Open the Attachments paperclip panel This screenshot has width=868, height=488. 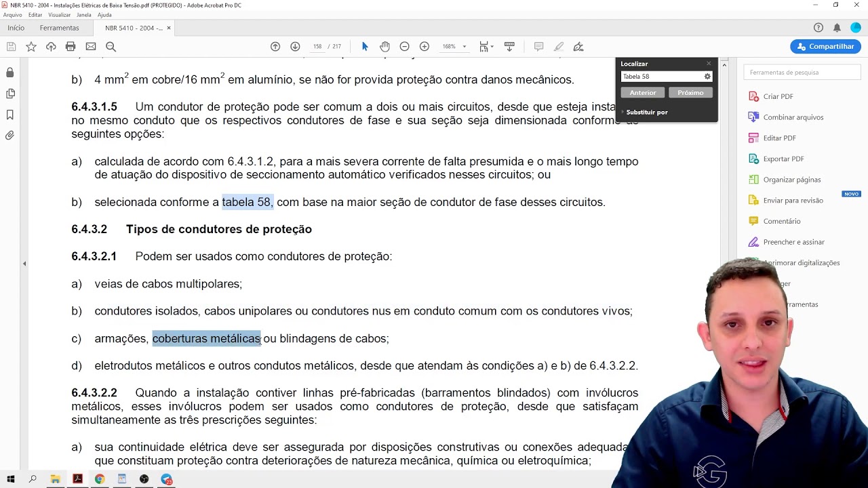click(9, 136)
